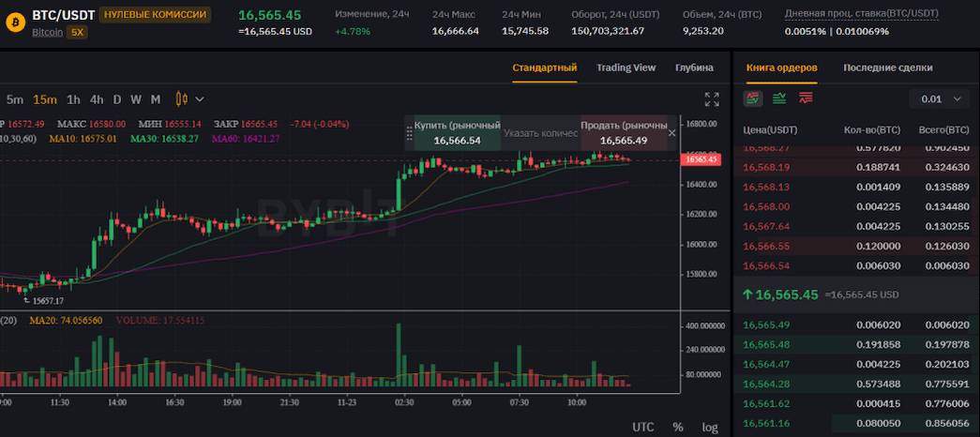Screen dimensions: 980x437
Task: Click MA20: 74.056560 volume indicator label
Action: coord(66,320)
